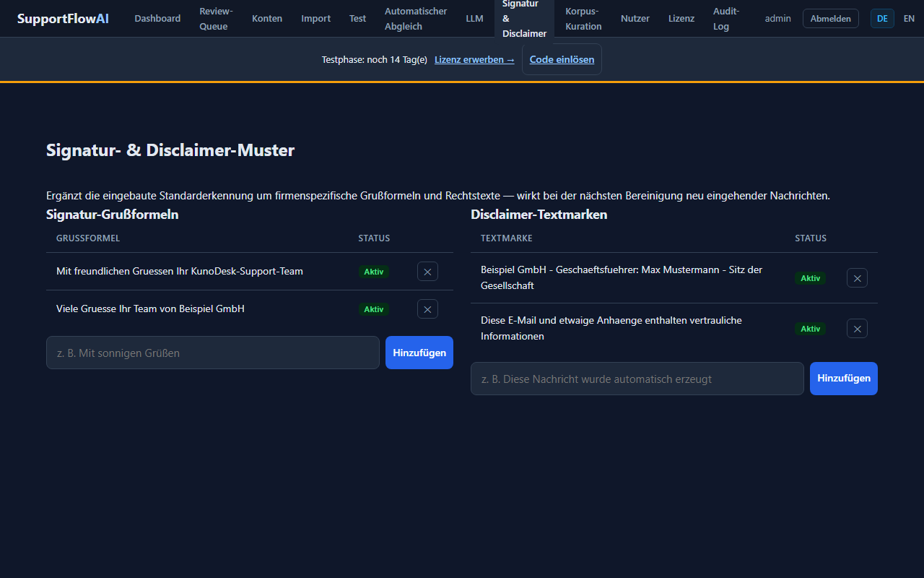The image size is (924, 578).
Task: Delete the 'vertrauliche Informationen' disclaimer entry
Action: pyautogui.click(x=857, y=329)
